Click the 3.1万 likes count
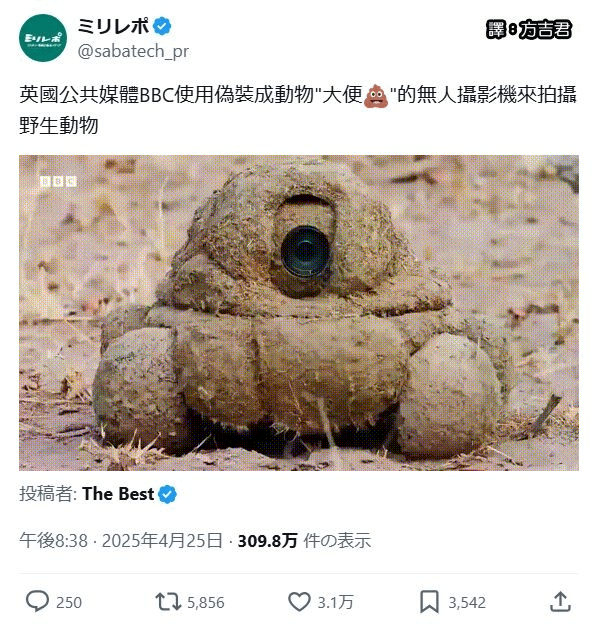 coord(336,603)
